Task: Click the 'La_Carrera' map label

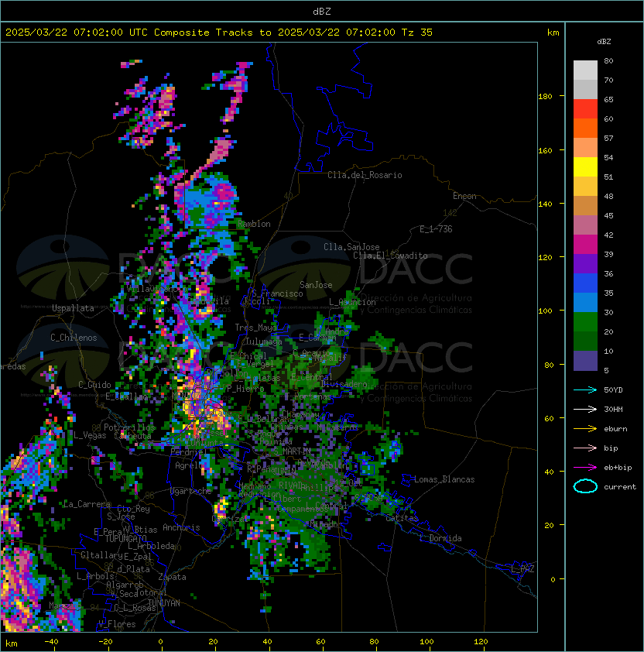Action: tap(87, 504)
